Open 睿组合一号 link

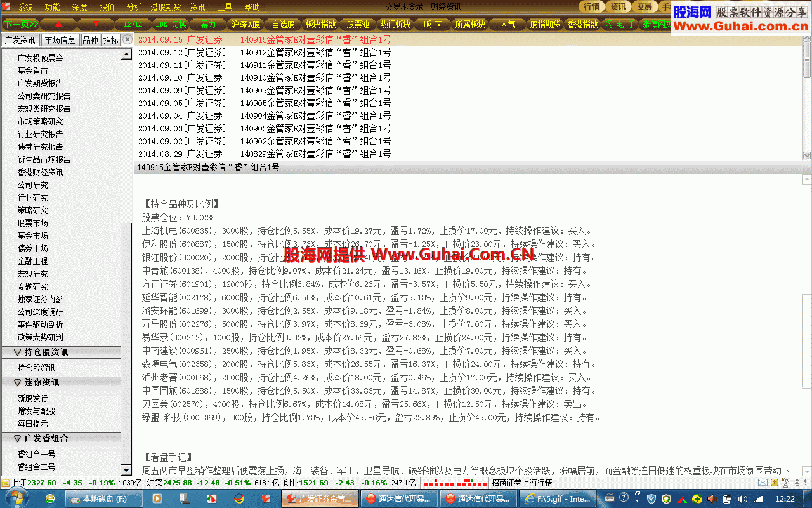click(36, 454)
